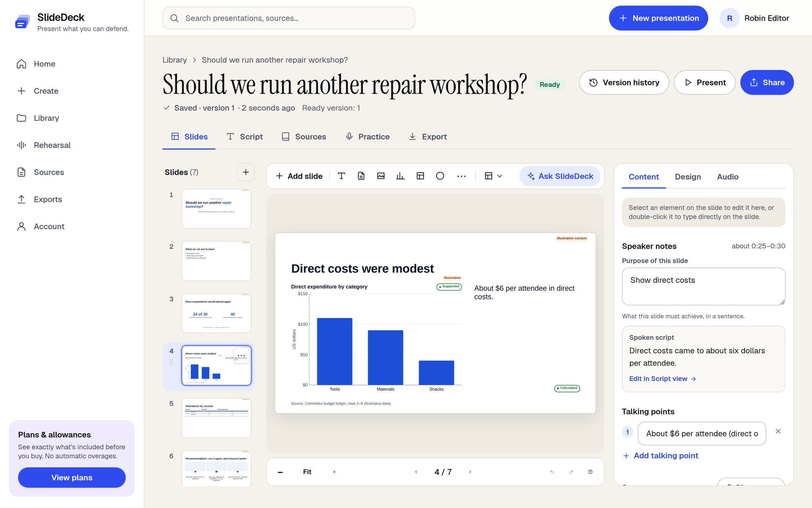
Task: Remove talking point 1 with X
Action: [778, 431]
